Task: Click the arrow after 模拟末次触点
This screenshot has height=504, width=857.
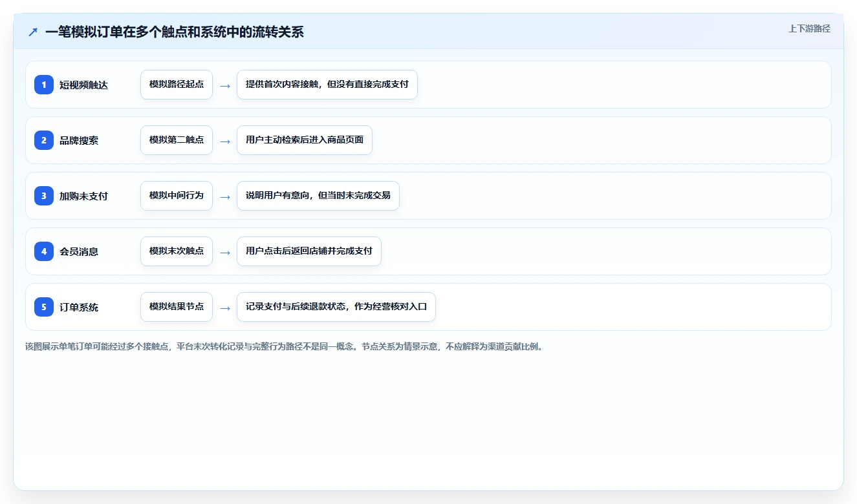Action: [225, 252]
